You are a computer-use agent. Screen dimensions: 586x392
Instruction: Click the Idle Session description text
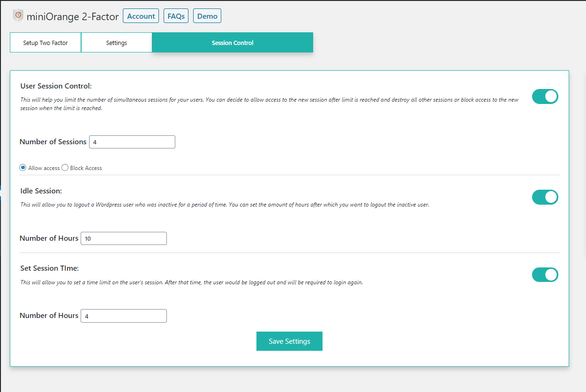(225, 205)
